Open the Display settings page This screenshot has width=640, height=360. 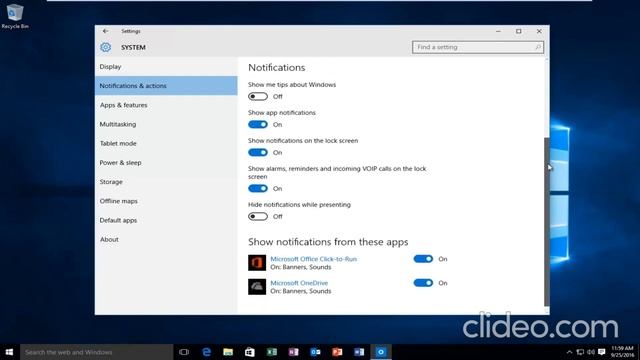(x=166, y=67)
